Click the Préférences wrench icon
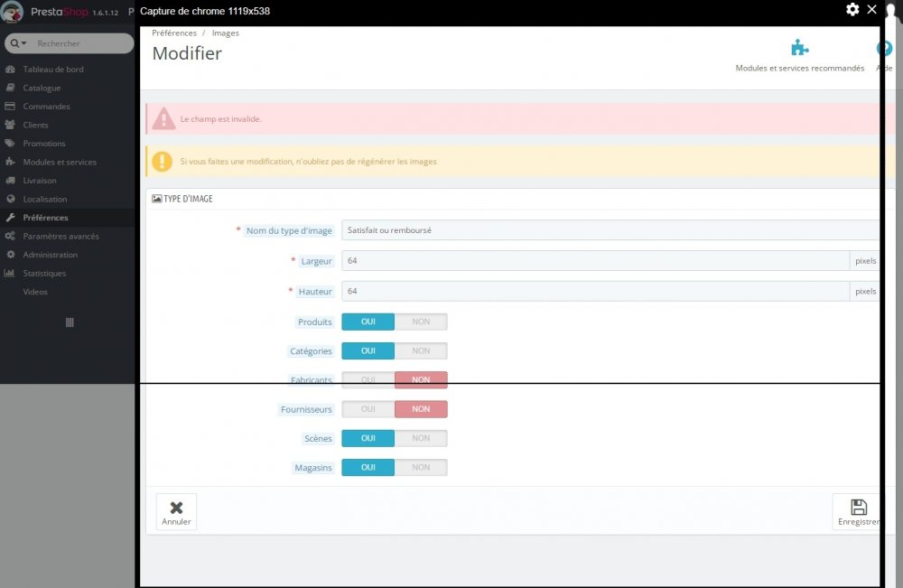 click(10, 217)
